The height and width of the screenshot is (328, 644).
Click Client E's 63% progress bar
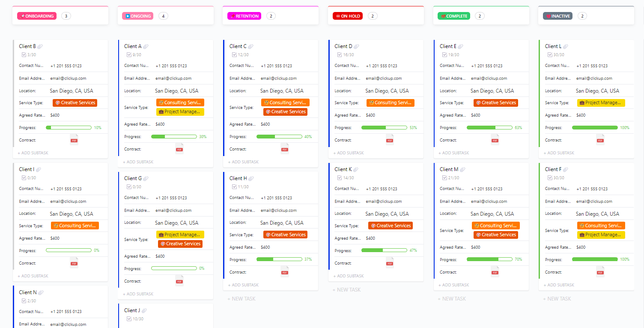click(x=489, y=127)
